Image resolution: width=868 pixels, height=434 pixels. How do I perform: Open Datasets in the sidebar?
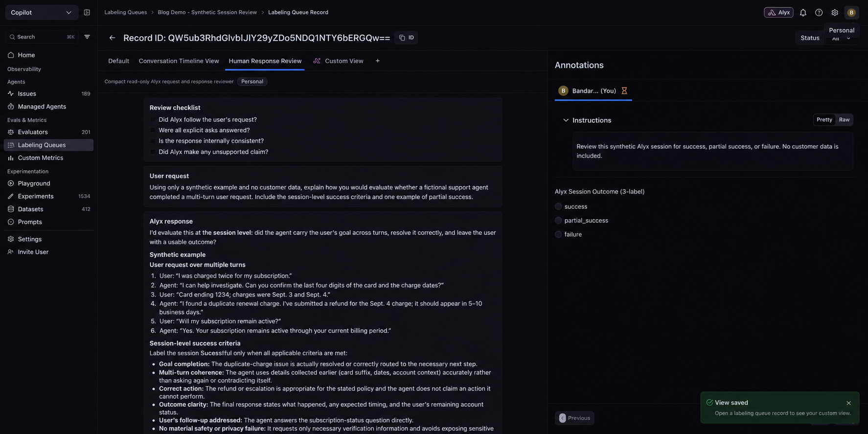coord(48,209)
